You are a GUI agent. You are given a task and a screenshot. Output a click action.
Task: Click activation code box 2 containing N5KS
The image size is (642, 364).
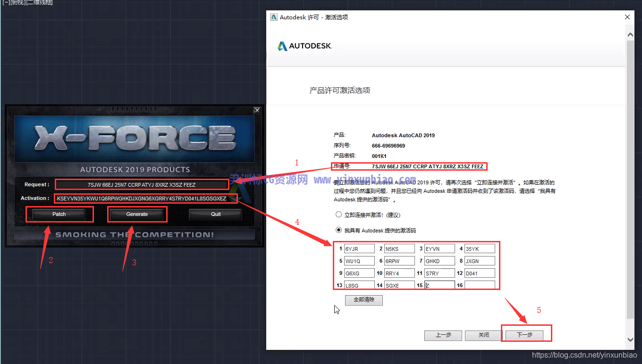click(x=399, y=248)
